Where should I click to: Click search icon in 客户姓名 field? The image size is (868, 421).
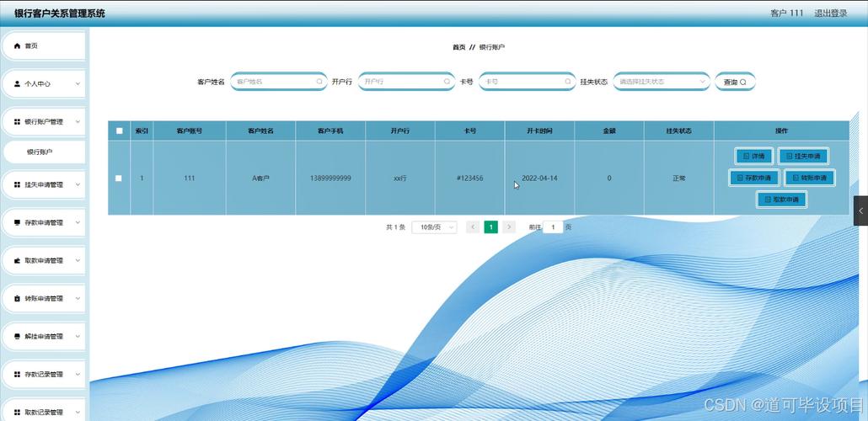pos(319,82)
